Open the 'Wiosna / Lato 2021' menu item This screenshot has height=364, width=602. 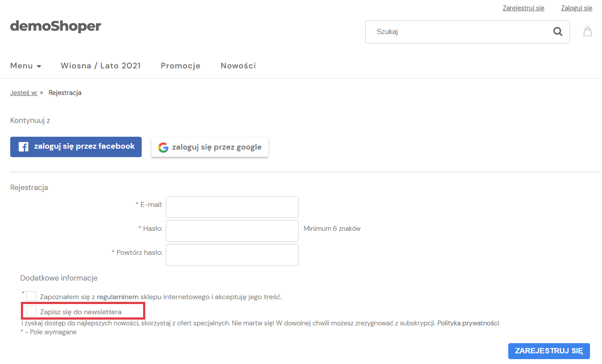click(x=100, y=65)
